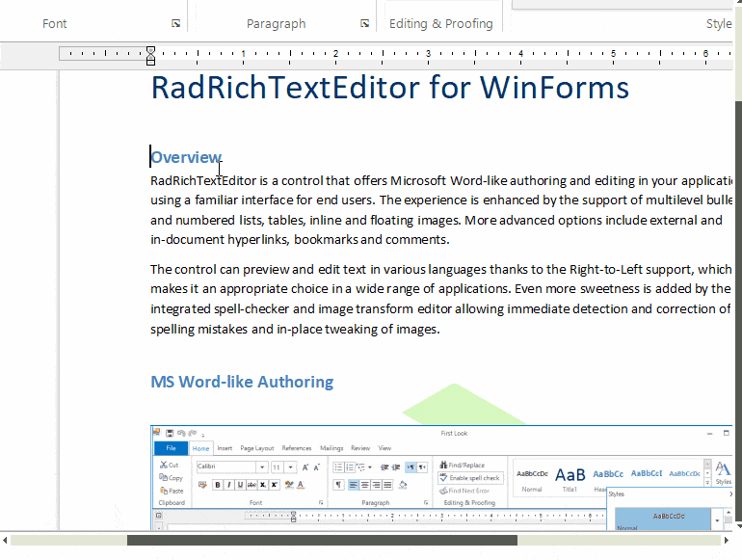Click the "RadRichTextEditor for WinForms" title
The width and height of the screenshot is (742, 560).
coord(390,88)
